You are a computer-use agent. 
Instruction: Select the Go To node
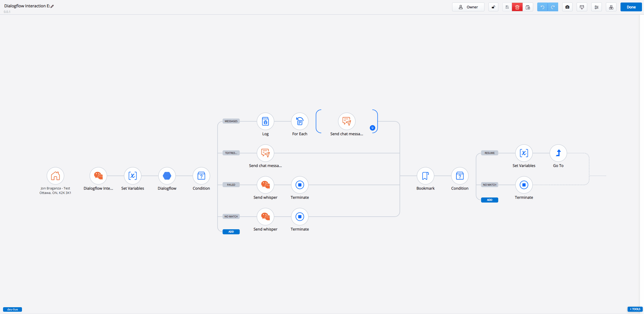[558, 153]
